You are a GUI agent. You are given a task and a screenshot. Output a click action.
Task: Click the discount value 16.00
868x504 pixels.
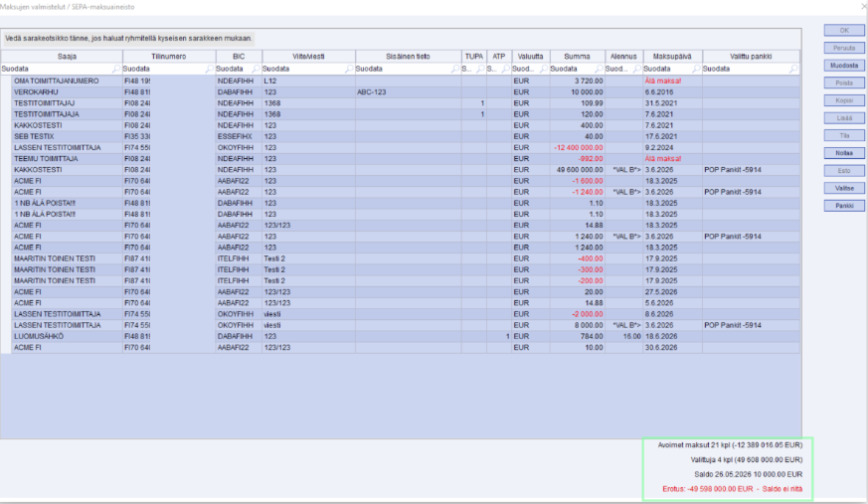(x=631, y=336)
